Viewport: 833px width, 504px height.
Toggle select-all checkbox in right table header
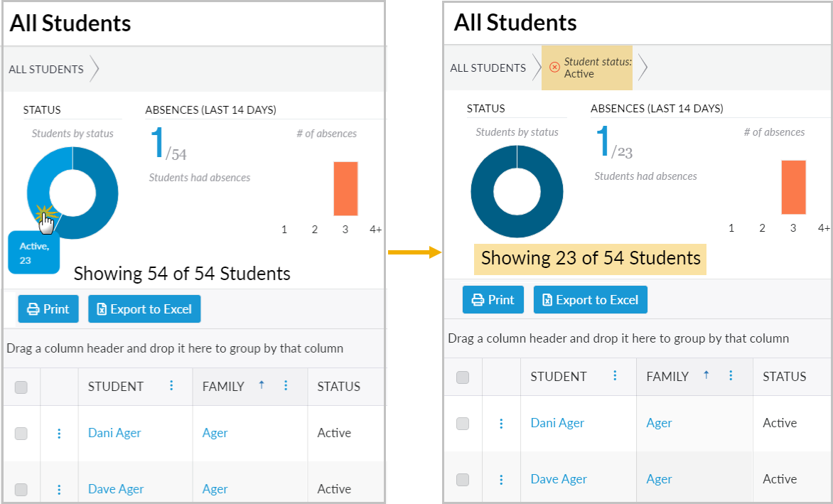pos(463,377)
